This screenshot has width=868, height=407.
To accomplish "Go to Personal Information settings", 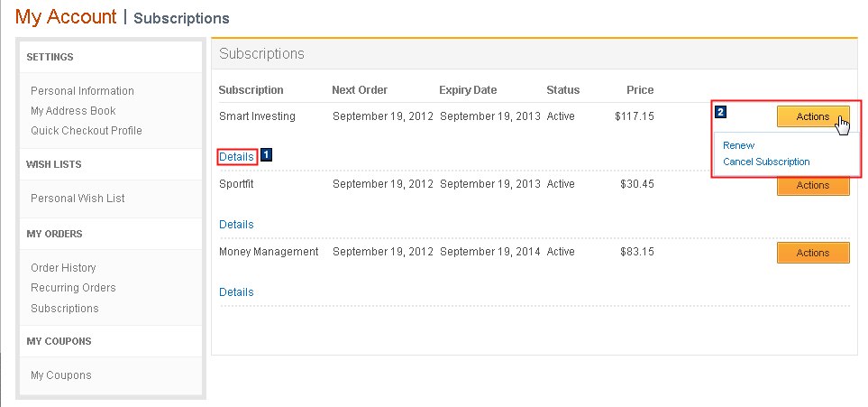I will [82, 91].
